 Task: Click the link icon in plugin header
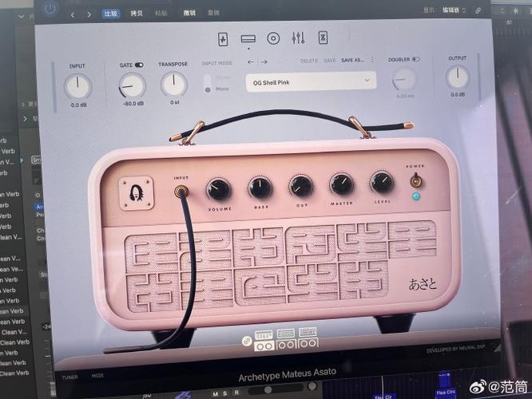coord(478,10)
